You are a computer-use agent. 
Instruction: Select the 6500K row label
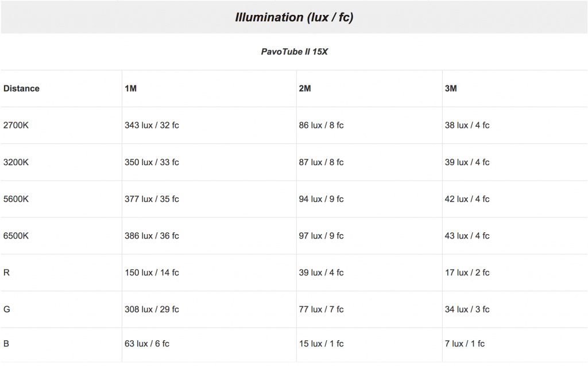coord(16,236)
